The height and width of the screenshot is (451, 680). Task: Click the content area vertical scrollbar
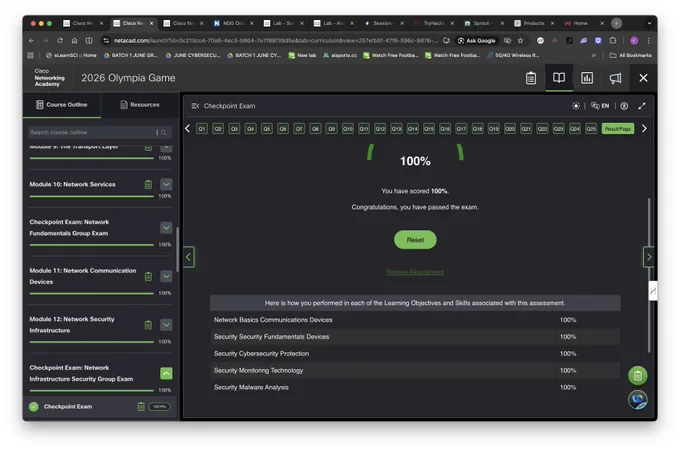tap(649, 275)
